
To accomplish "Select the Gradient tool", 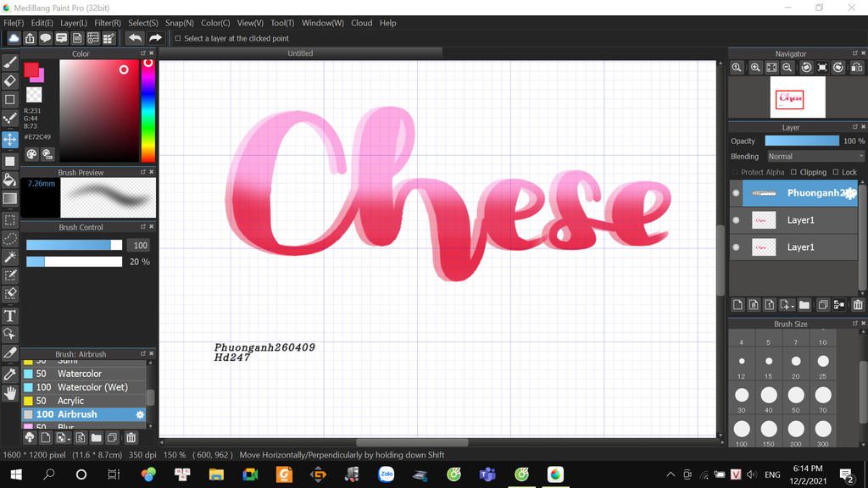I will (x=10, y=198).
